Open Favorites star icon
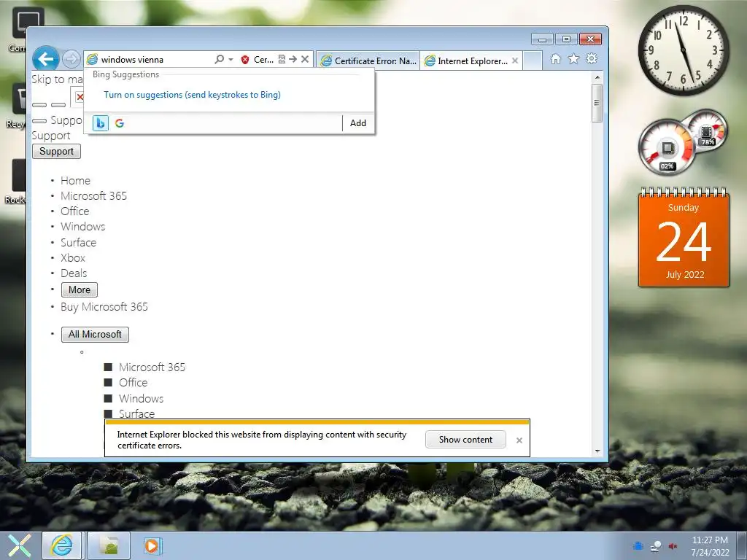This screenshot has height=560, width=747. point(573,59)
